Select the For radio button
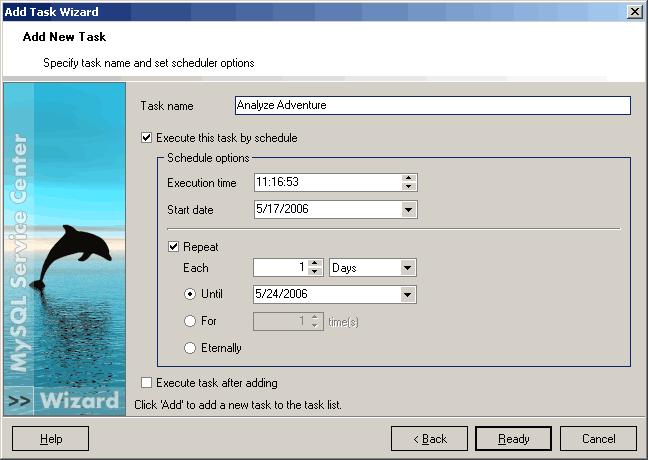 pos(190,321)
